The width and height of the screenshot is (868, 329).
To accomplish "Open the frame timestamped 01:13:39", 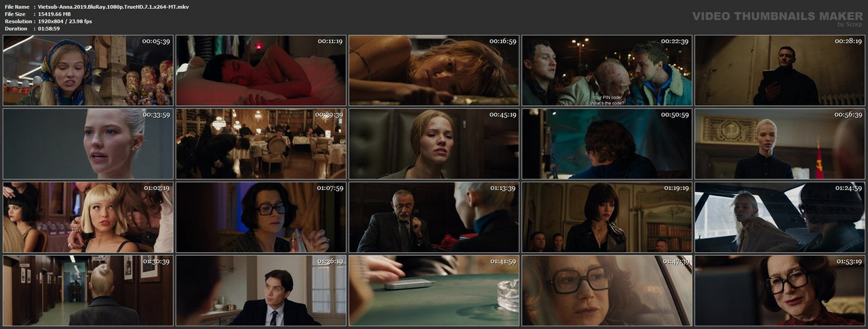I will point(434,217).
